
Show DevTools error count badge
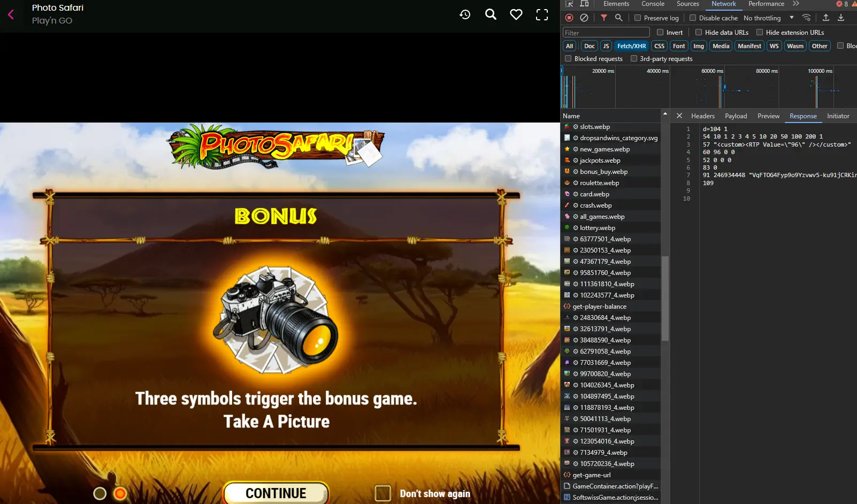843,4
